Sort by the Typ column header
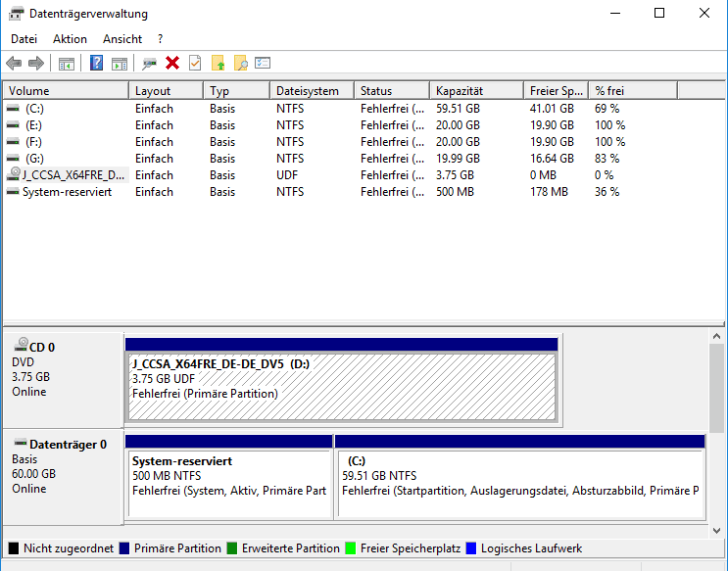 point(237,91)
